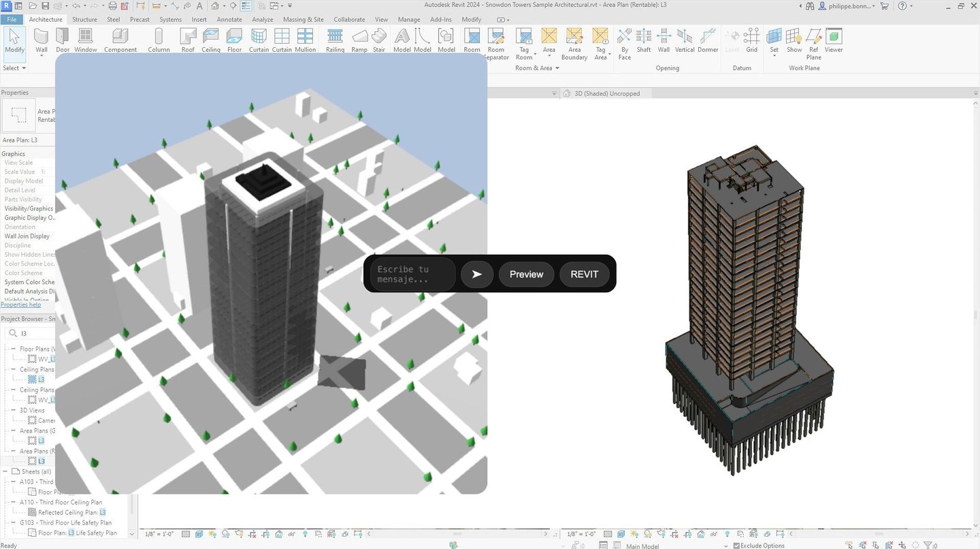The width and height of the screenshot is (980, 549).
Task: Choose the Roof tool
Action: point(188,40)
